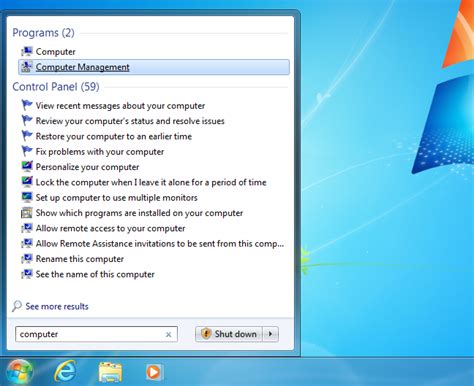Click the icon beside Allow remote access

coord(27,228)
